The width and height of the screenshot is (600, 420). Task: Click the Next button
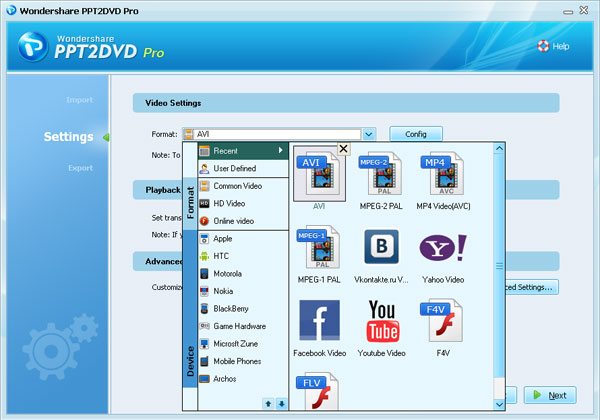coord(550,395)
